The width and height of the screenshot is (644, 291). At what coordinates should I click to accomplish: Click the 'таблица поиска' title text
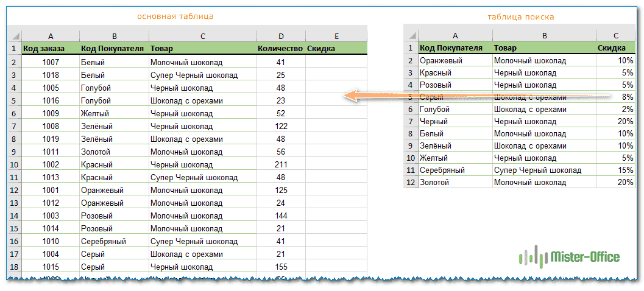[x=520, y=16]
